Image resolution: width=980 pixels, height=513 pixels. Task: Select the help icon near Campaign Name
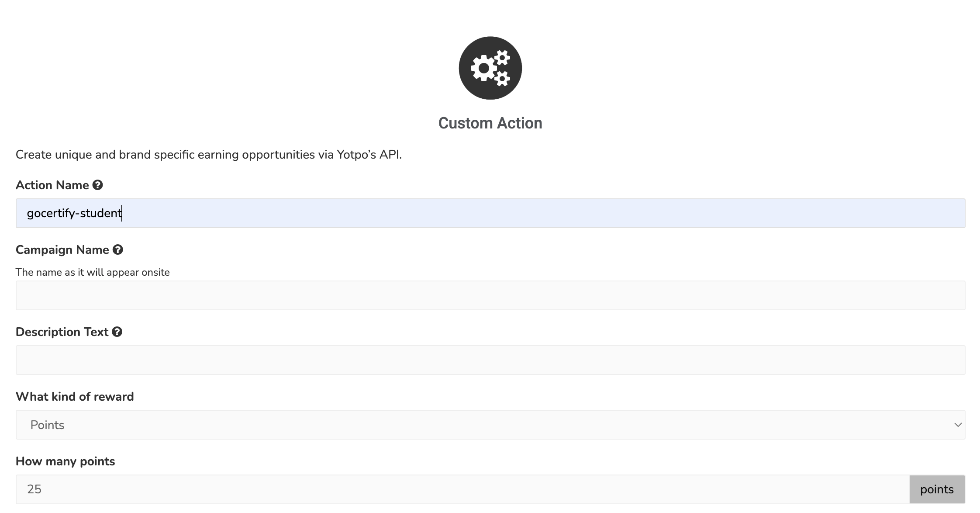click(x=117, y=250)
